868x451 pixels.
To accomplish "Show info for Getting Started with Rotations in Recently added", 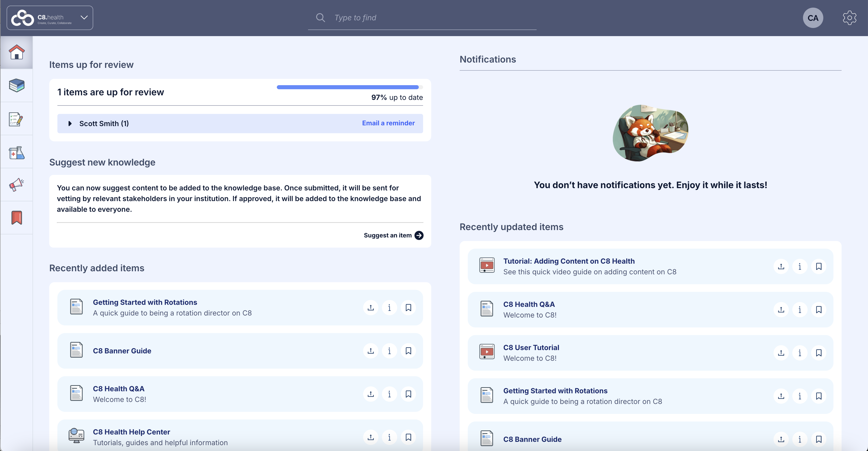I will pyautogui.click(x=390, y=308).
